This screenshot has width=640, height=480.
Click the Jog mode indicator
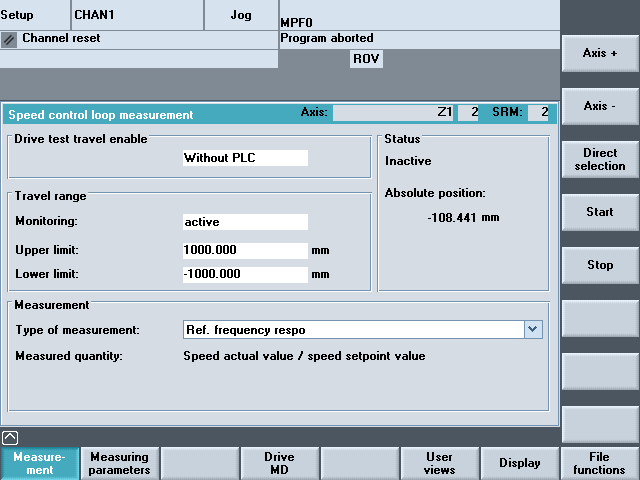241,15
